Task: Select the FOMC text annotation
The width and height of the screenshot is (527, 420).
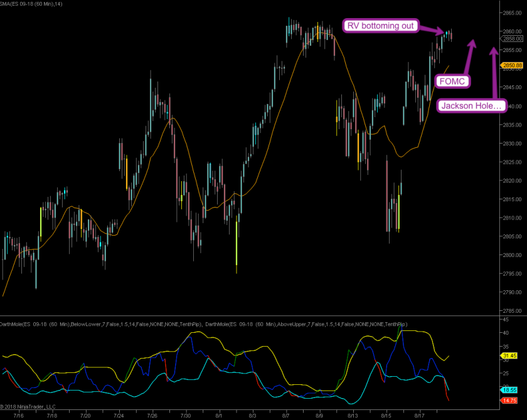Action: [454, 81]
